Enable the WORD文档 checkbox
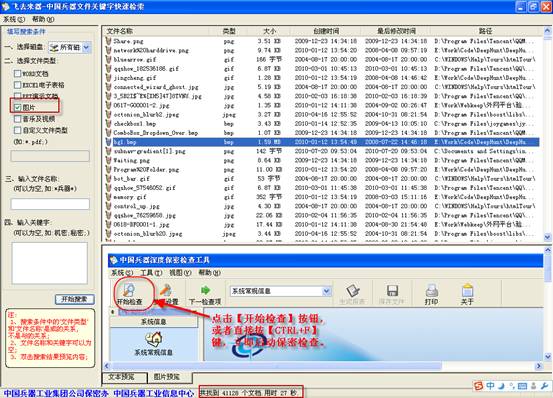Image resolution: width=553 pixels, height=398 pixels. [x=17, y=73]
